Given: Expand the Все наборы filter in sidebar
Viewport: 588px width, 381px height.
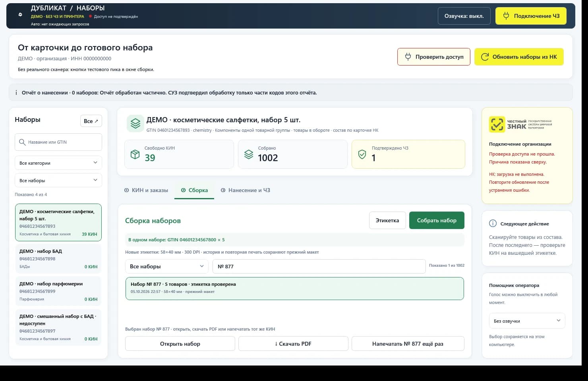Looking at the screenshot, I should point(58,180).
